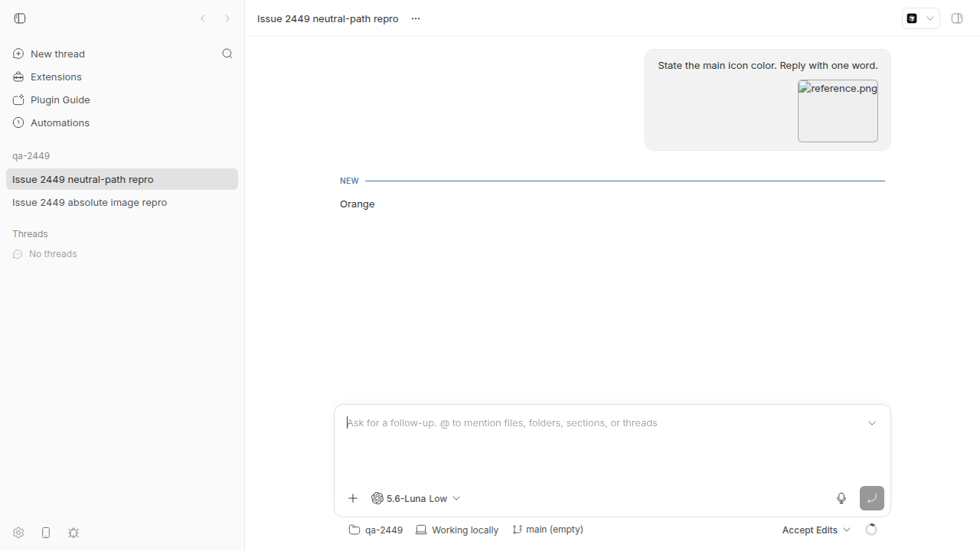980x551 pixels.
Task: Expand the composer using its chevron
Action: click(872, 423)
